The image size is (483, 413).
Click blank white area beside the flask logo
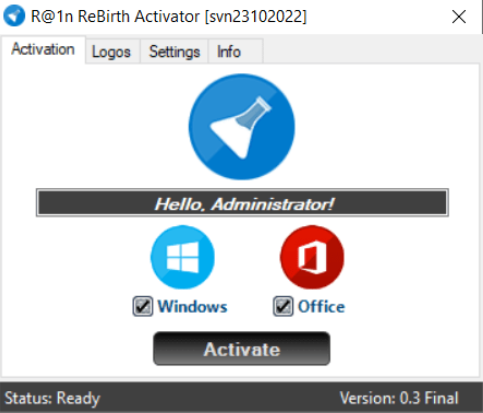pyautogui.click(x=383, y=127)
